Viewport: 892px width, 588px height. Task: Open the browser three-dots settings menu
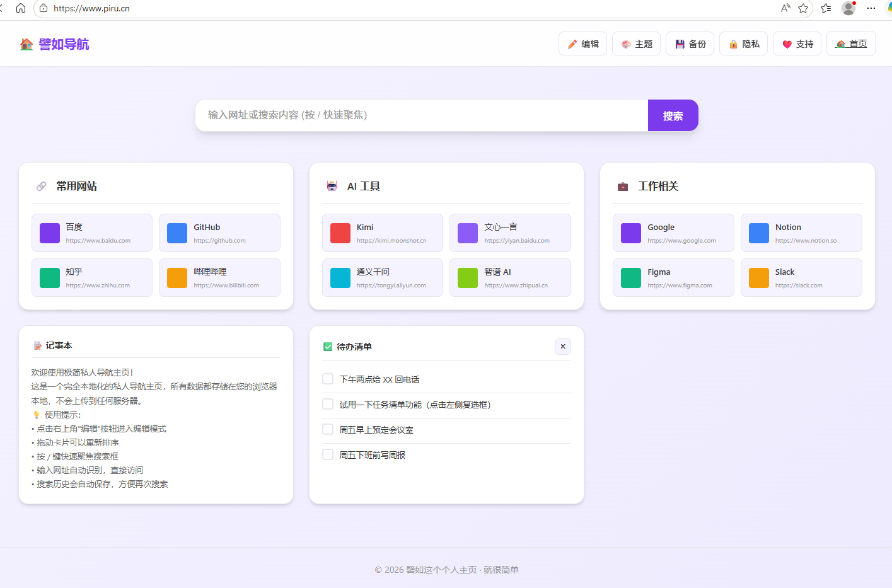click(x=871, y=8)
